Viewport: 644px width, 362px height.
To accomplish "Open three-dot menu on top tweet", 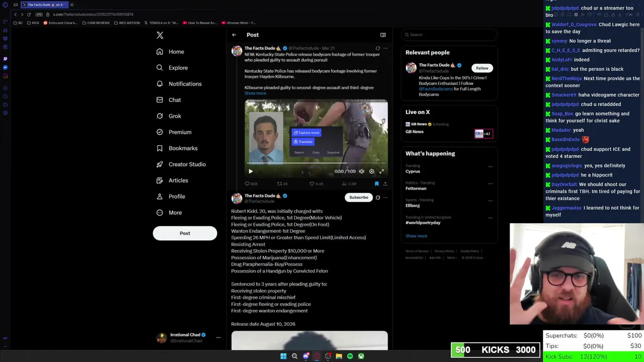I will tap(385, 48).
